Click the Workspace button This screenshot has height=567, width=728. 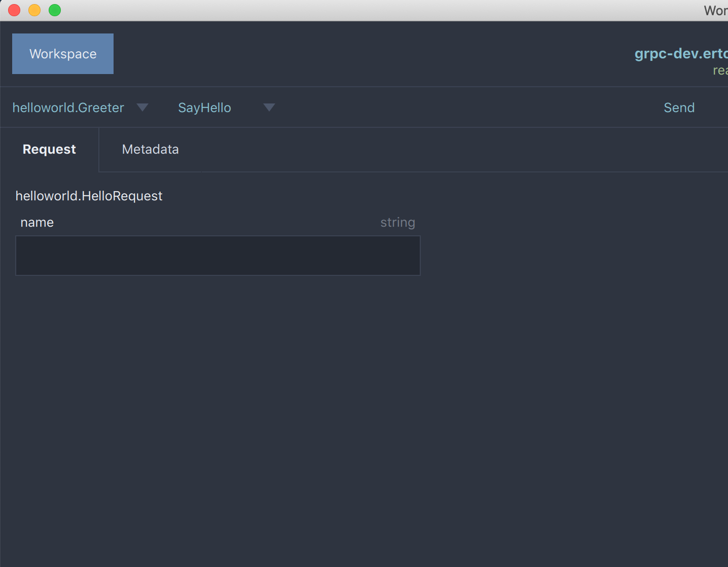tap(63, 54)
